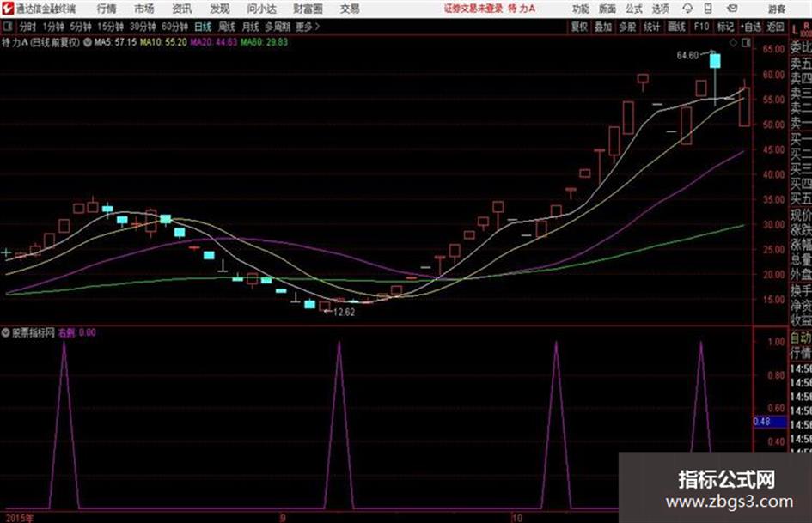Viewport: 812px width, 523px height.
Task: Click the 复权 toolbar button
Action: pyautogui.click(x=579, y=27)
